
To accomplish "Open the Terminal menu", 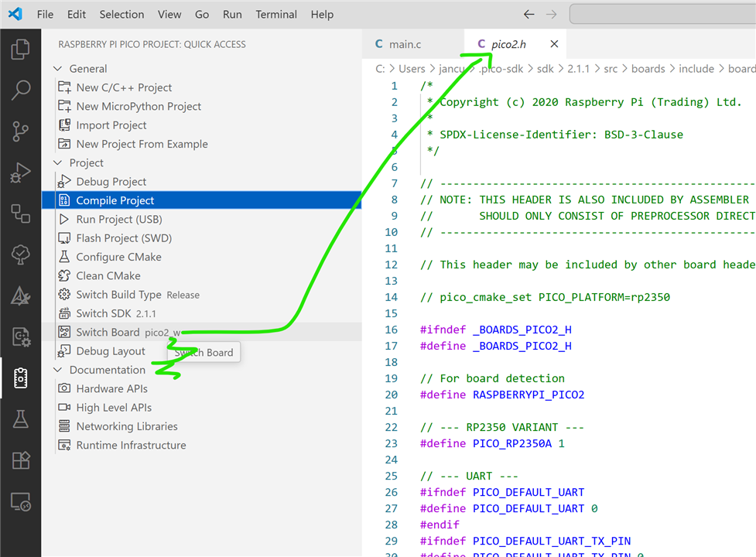I will (x=276, y=14).
